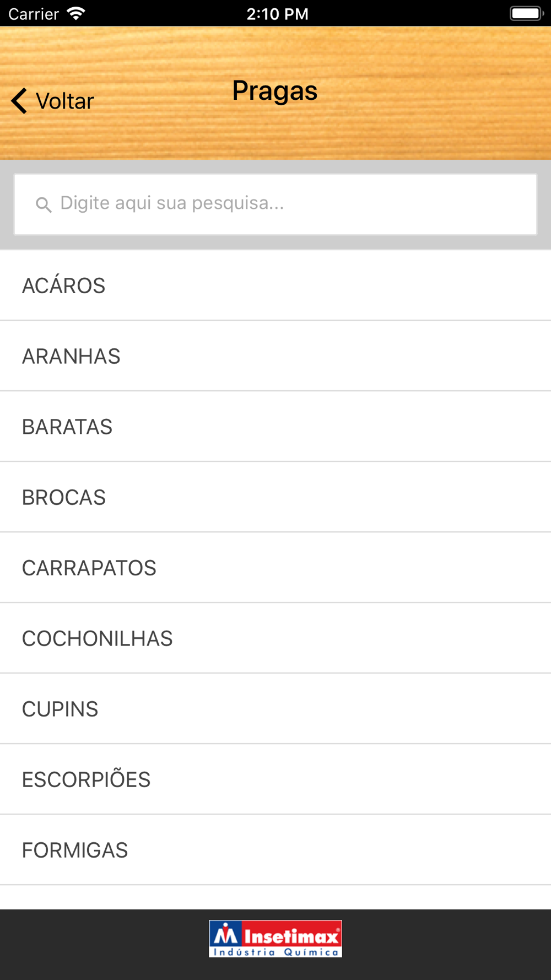Tap the Wi-Fi status icon
The width and height of the screenshot is (551, 980).
(76, 13)
